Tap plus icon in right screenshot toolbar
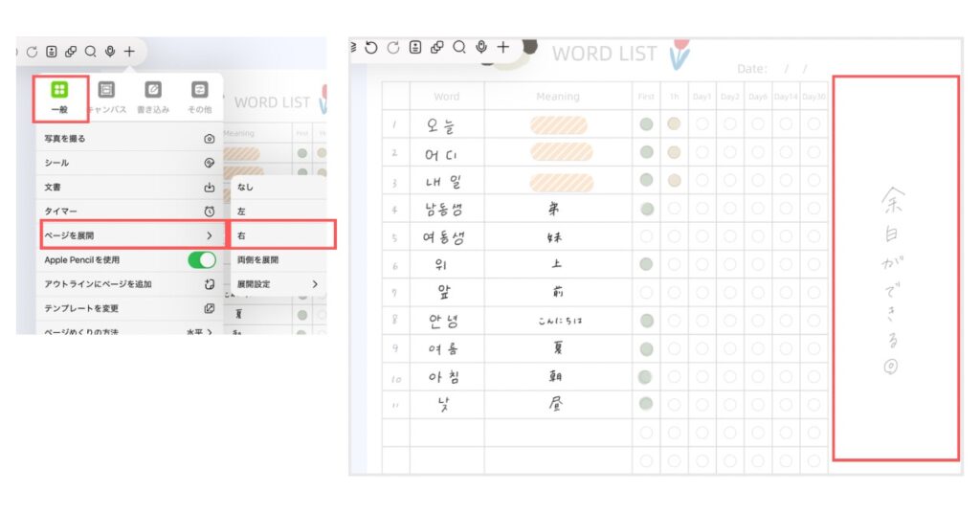This screenshot has height=513, width=980. click(503, 48)
